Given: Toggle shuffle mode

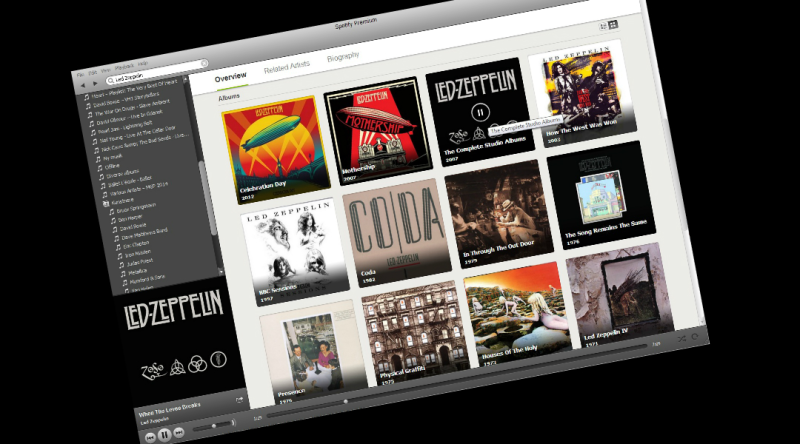Looking at the screenshot, I should coord(682,339).
